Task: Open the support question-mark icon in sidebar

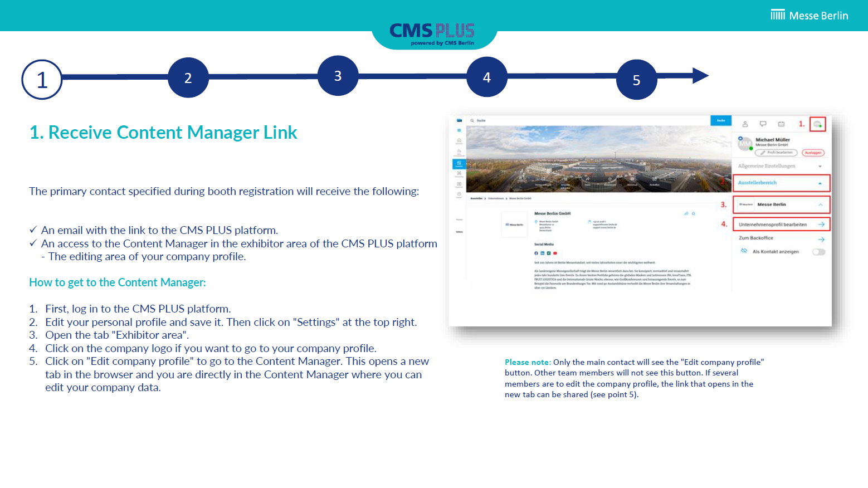Action: tap(459, 194)
